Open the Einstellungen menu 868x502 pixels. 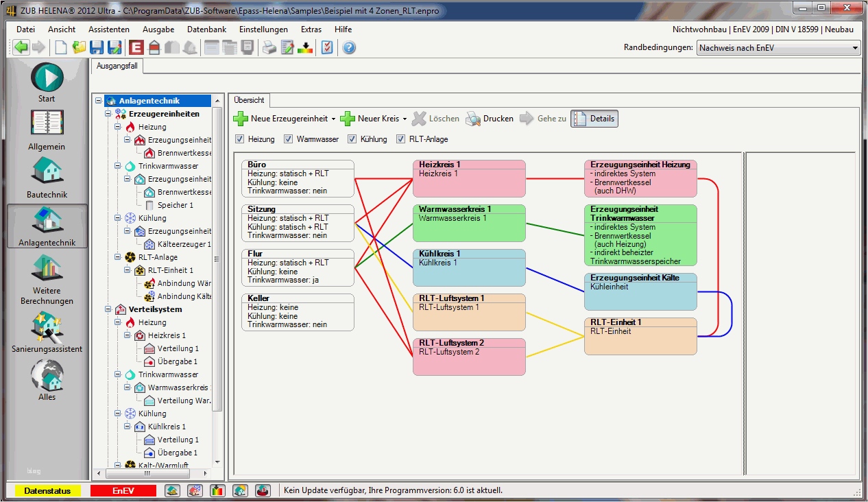pyautogui.click(x=263, y=29)
